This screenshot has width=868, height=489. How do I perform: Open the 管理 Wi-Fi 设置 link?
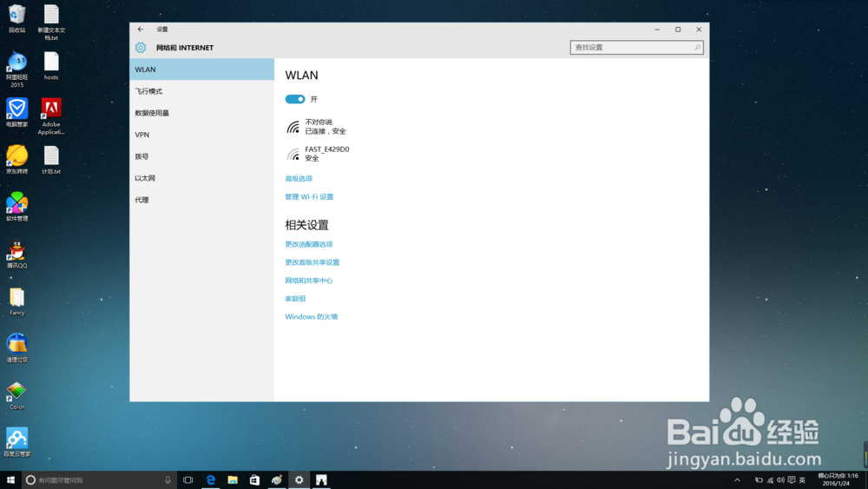[x=310, y=196]
